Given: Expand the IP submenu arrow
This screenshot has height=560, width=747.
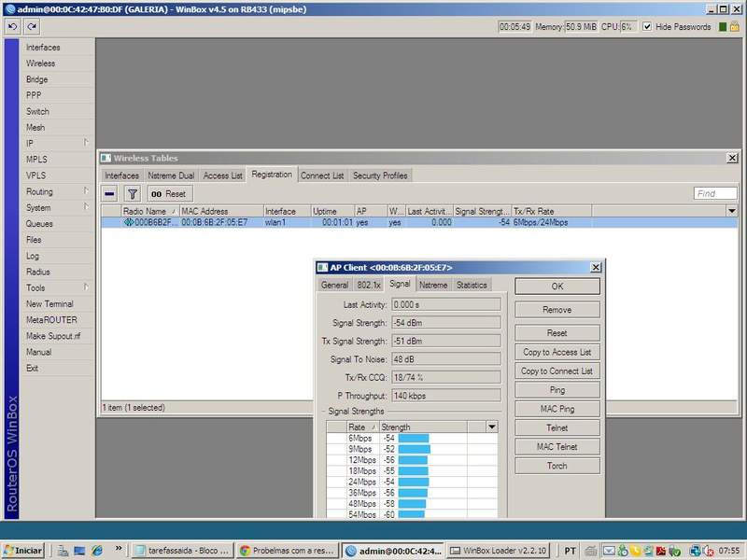Looking at the screenshot, I should (x=86, y=143).
